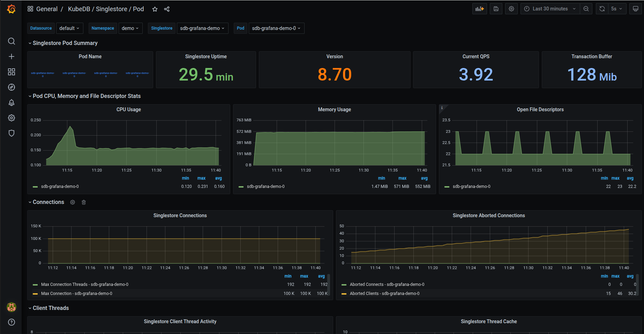Cycle the view mode monitor icon
This screenshot has height=334, width=644.
(x=636, y=9)
